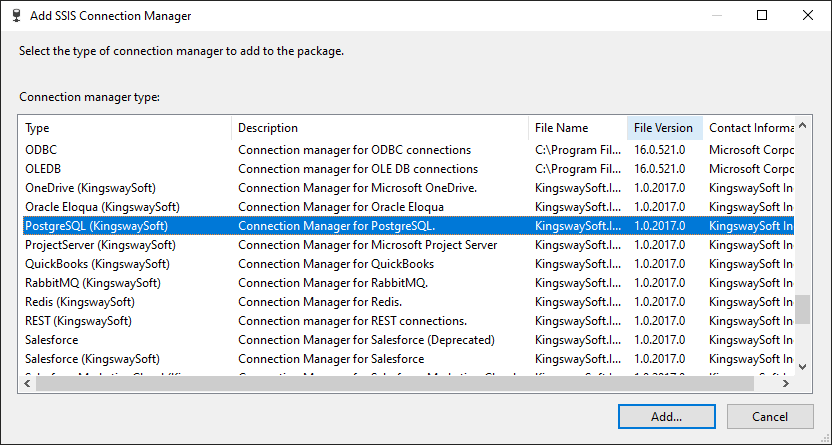Select the deprecated Salesforce row
832x445 pixels.
point(409,340)
